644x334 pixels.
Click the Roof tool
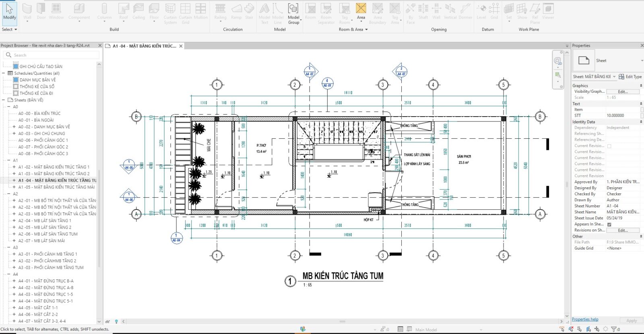click(x=124, y=12)
